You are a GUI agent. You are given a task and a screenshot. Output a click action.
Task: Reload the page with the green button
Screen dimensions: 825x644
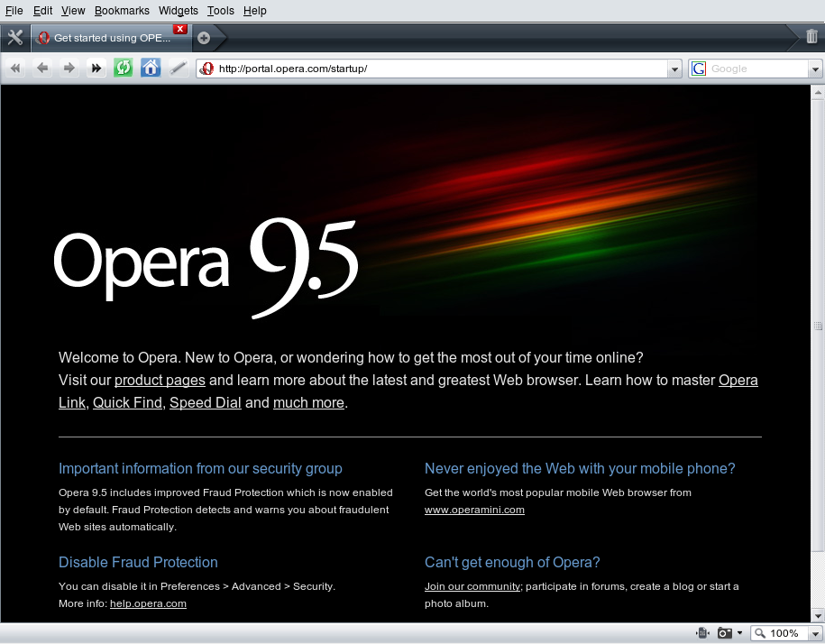(124, 68)
